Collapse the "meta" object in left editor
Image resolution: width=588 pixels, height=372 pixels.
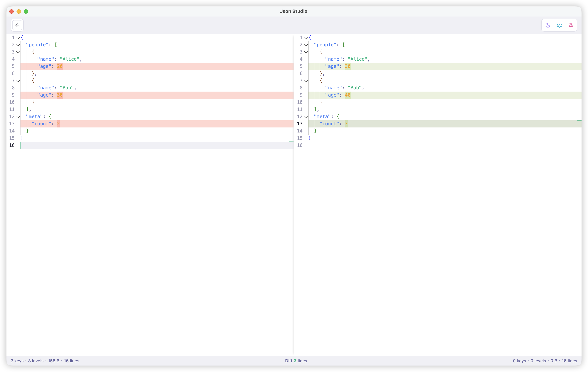(18, 117)
